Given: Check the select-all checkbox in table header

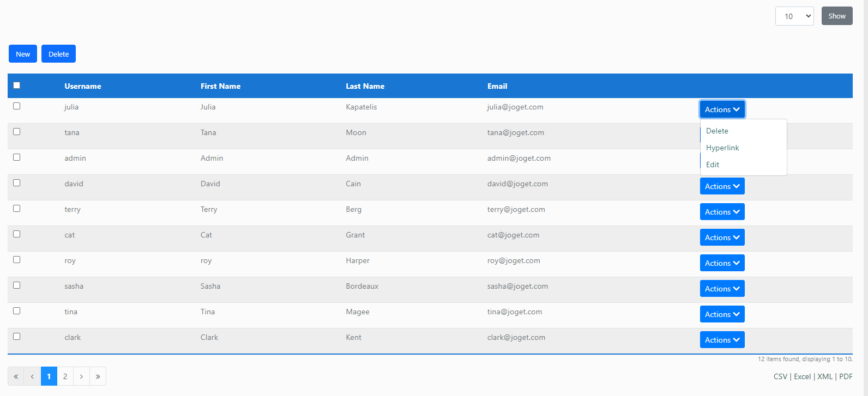Looking at the screenshot, I should 17,86.
